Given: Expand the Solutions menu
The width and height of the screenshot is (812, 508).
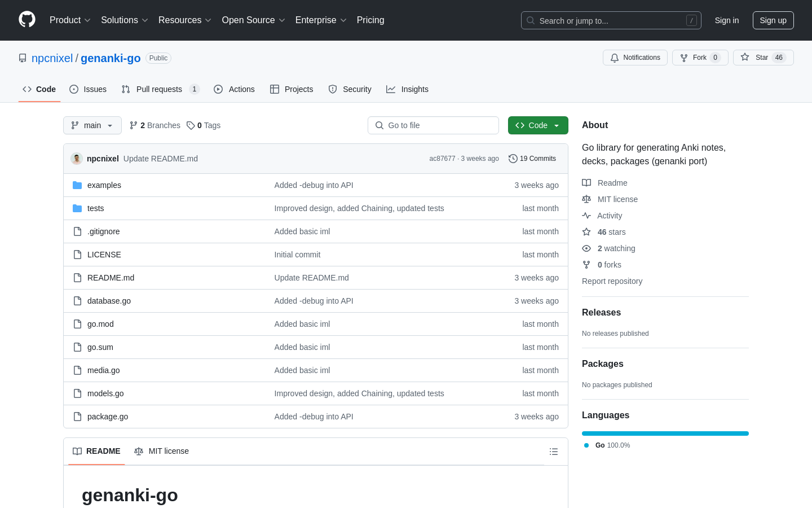Looking at the screenshot, I should (125, 20).
